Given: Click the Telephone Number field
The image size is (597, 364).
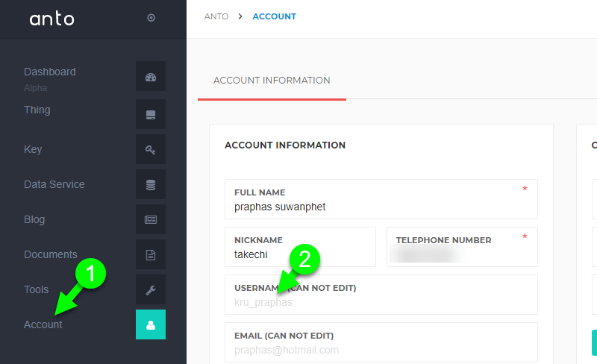Looking at the screenshot, I should (x=461, y=254).
